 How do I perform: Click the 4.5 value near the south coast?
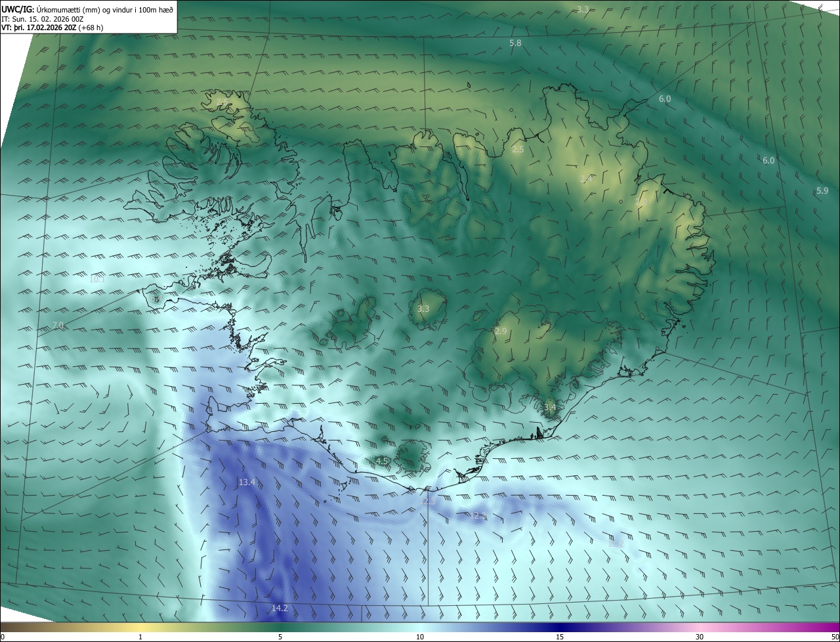pos(382,461)
